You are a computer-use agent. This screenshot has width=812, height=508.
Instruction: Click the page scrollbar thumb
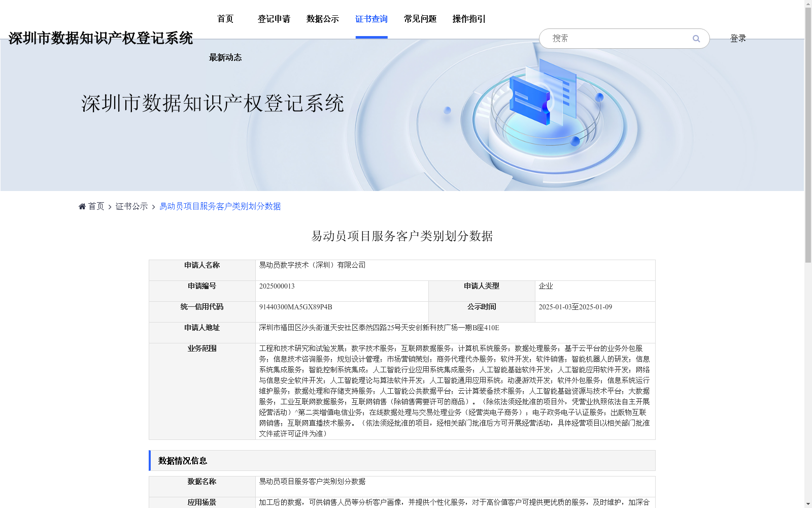point(808,135)
